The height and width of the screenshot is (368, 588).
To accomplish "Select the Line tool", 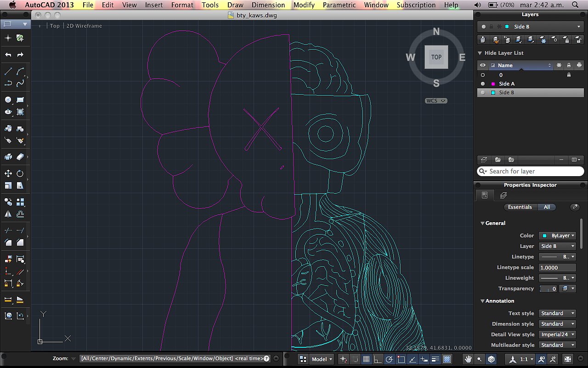I will click(x=8, y=71).
